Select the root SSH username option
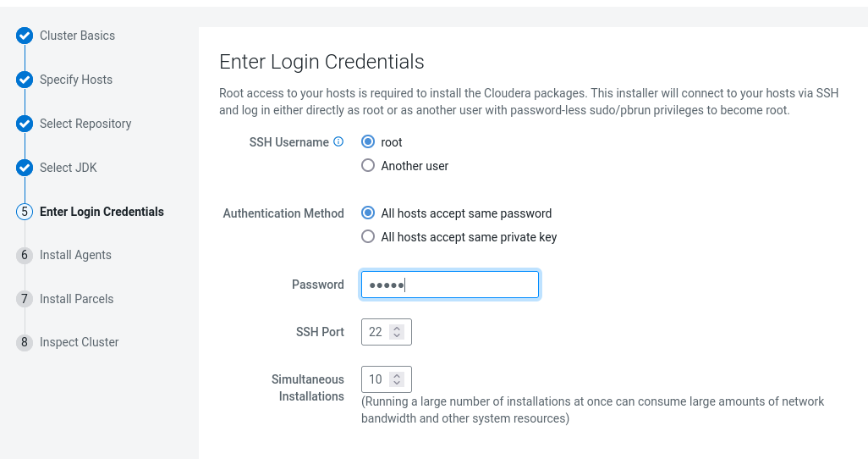Viewport: 868px width, 459px height. click(x=368, y=142)
